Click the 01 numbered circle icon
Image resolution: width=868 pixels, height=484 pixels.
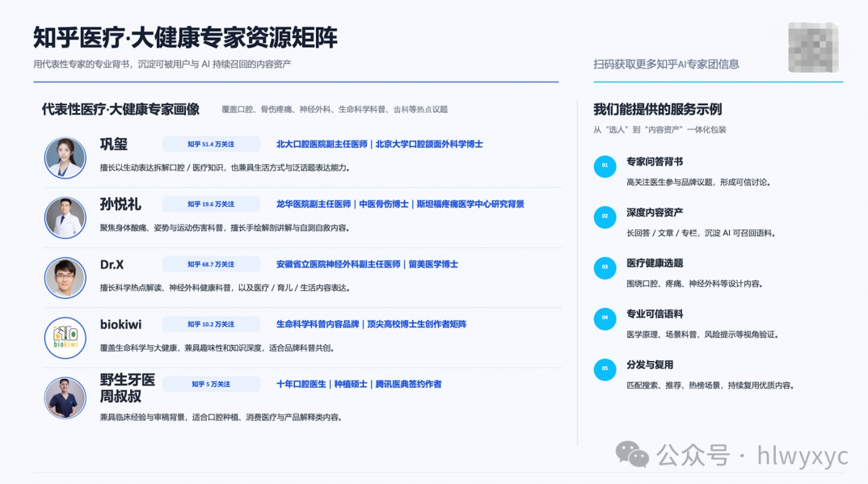tap(605, 166)
